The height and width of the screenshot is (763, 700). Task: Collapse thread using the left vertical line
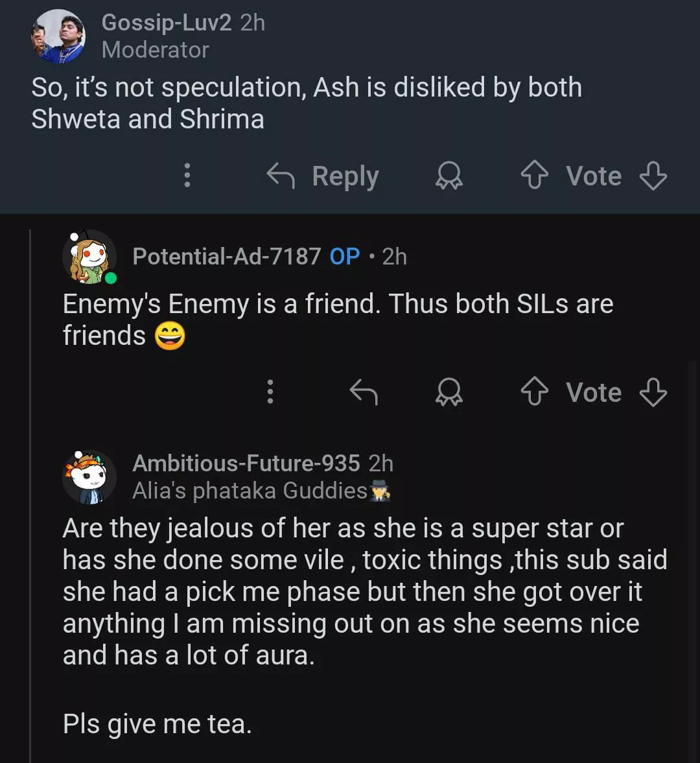click(x=30, y=493)
